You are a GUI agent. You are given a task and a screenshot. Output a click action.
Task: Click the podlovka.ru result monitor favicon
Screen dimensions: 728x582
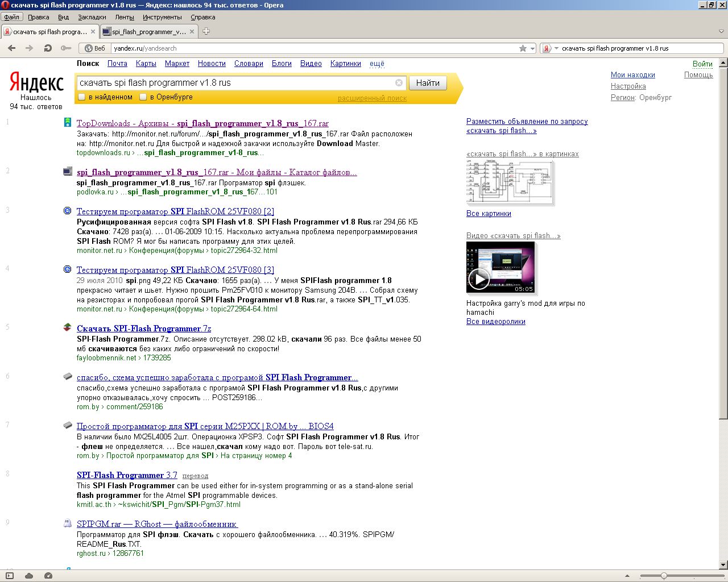coord(68,171)
